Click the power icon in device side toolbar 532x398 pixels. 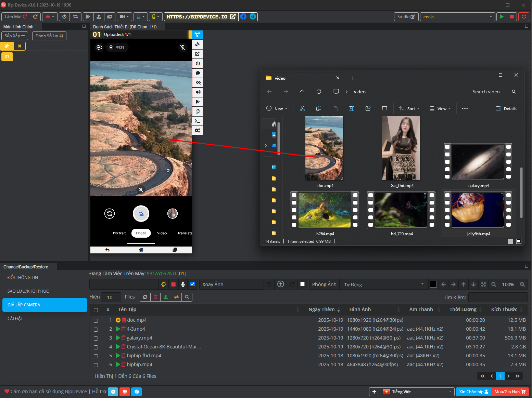(197, 63)
